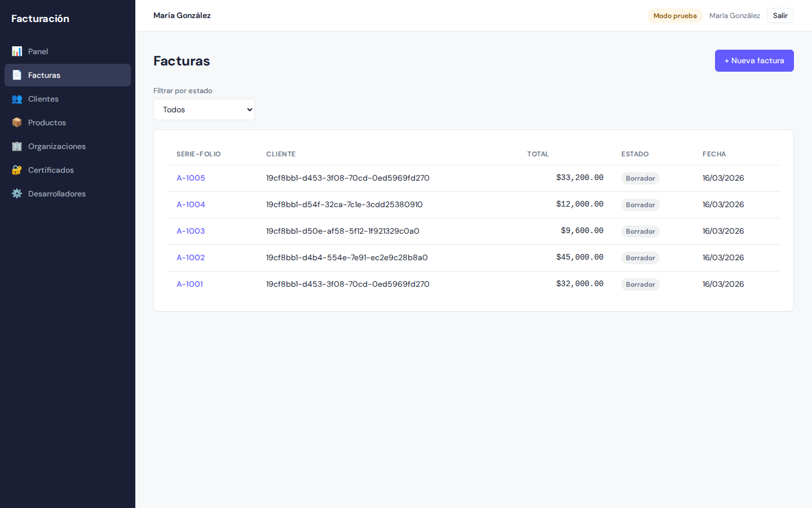Viewport: 812px width, 508px height.
Task: Click the Desarrolladores gear icon
Action: (17, 194)
